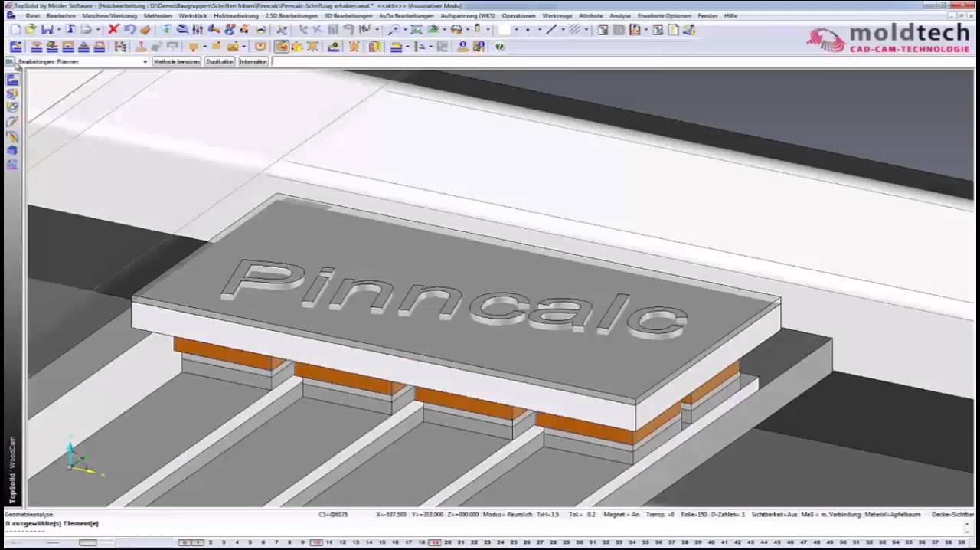The image size is (980, 550).
Task: Open the Holzbearbeitung menu
Action: [236, 15]
